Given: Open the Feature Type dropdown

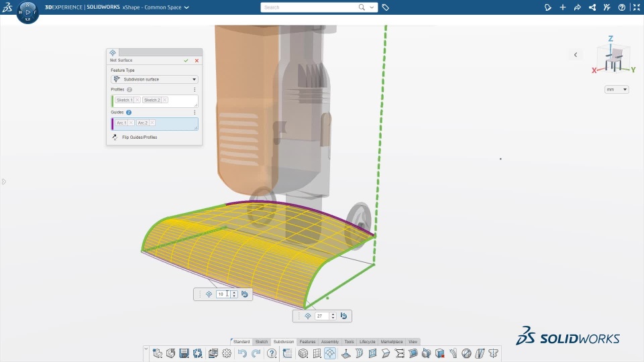Looking at the screenshot, I should (154, 79).
